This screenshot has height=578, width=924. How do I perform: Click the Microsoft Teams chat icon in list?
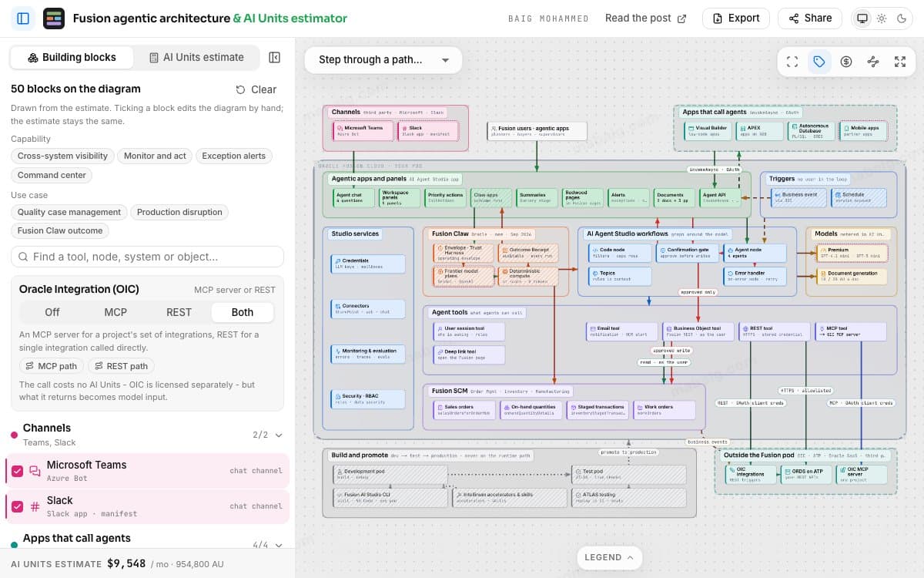pos(35,471)
